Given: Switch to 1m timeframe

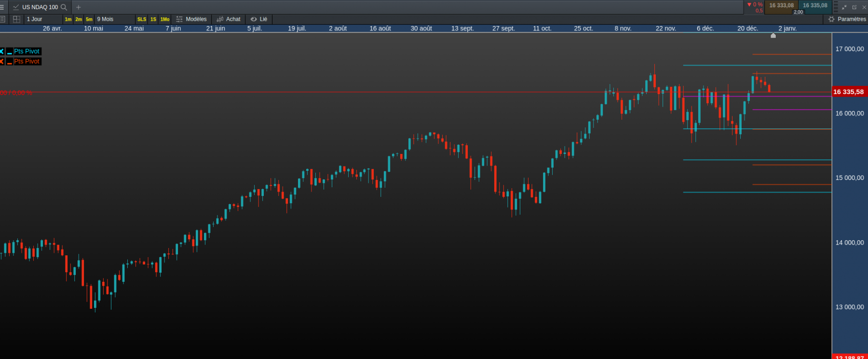Looking at the screenshot, I should click(x=68, y=19).
